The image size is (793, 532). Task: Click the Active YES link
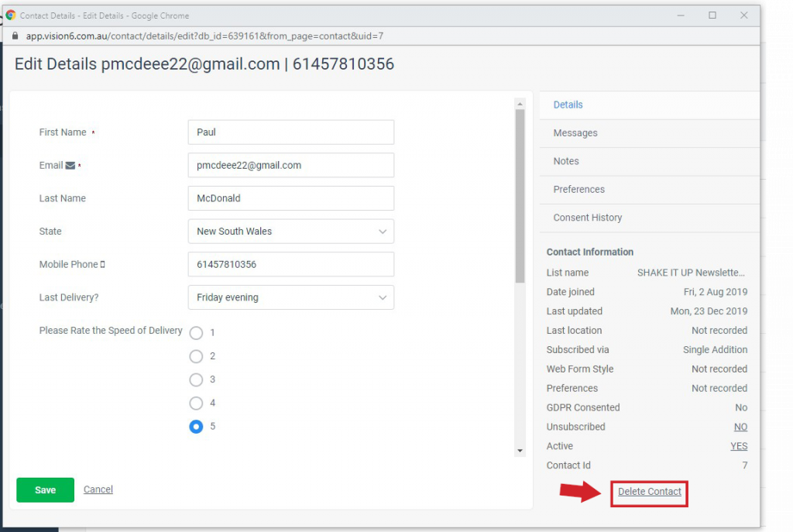pos(739,446)
